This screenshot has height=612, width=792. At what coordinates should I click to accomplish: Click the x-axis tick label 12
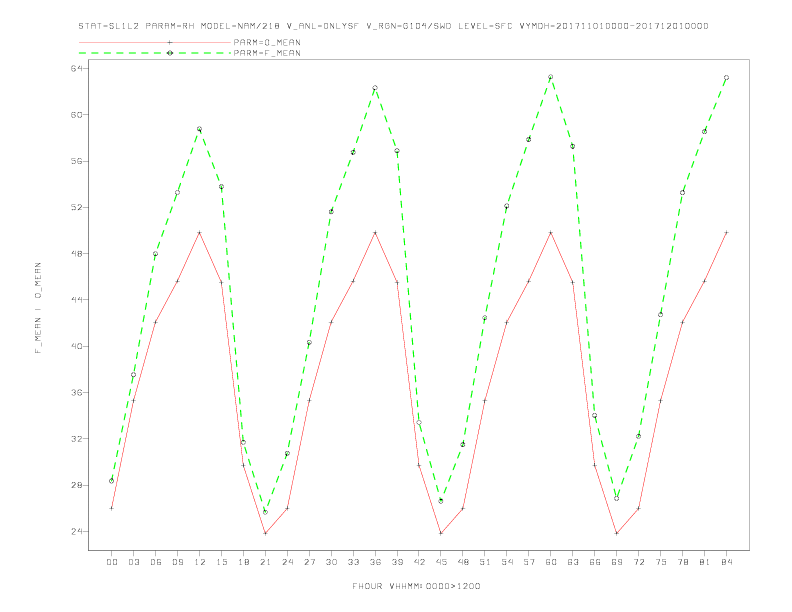[200, 562]
